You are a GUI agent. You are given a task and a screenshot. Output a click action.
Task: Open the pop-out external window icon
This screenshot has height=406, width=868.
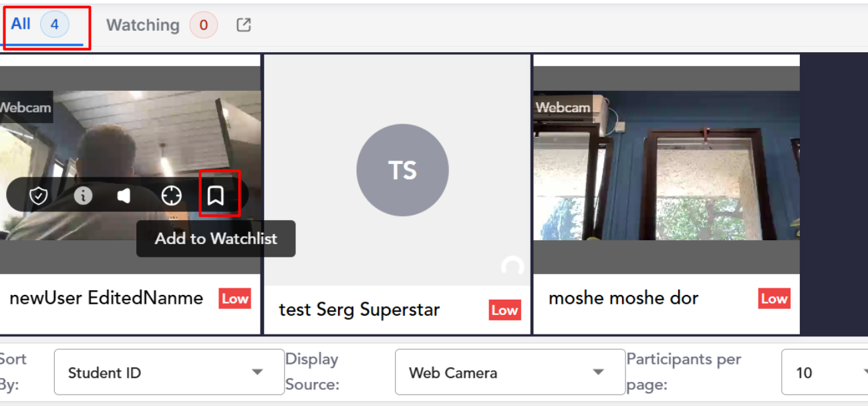coord(244,25)
